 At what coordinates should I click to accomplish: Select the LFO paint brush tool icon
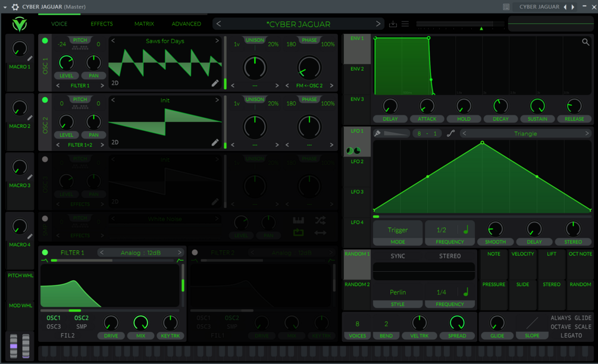coord(378,133)
